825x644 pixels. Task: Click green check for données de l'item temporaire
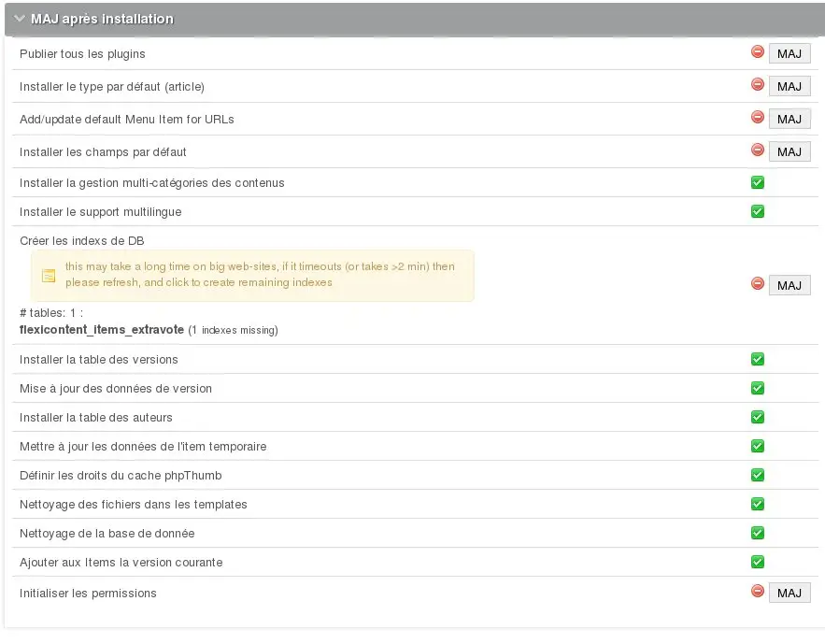pos(757,446)
